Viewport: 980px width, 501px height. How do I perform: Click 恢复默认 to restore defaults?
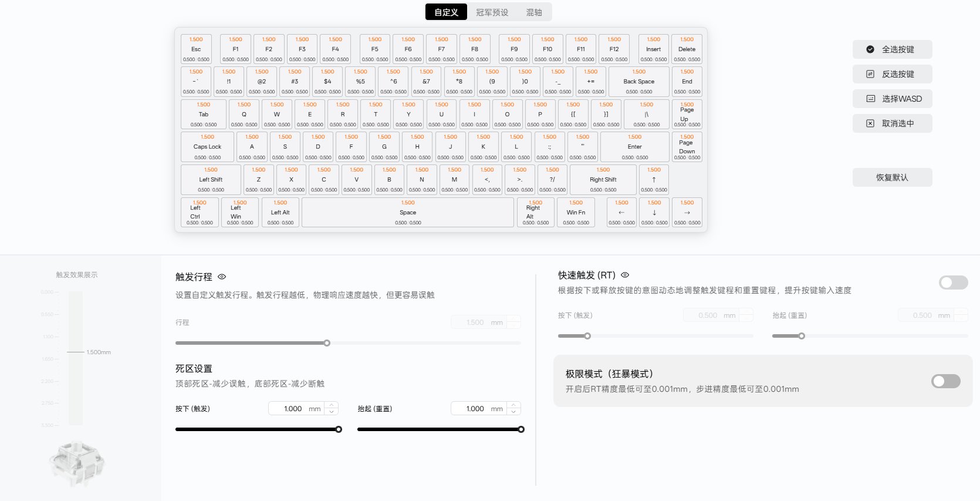click(x=892, y=177)
